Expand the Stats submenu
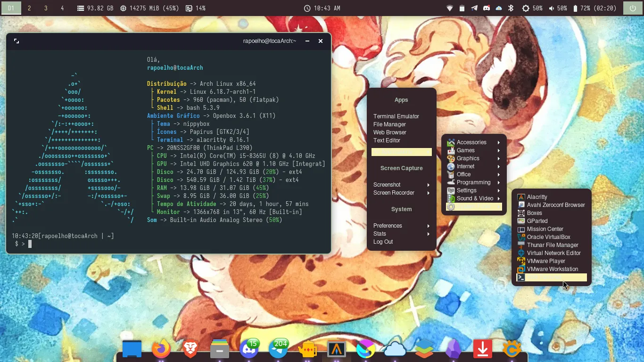This screenshot has height=362, width=644. pos(402,234)
